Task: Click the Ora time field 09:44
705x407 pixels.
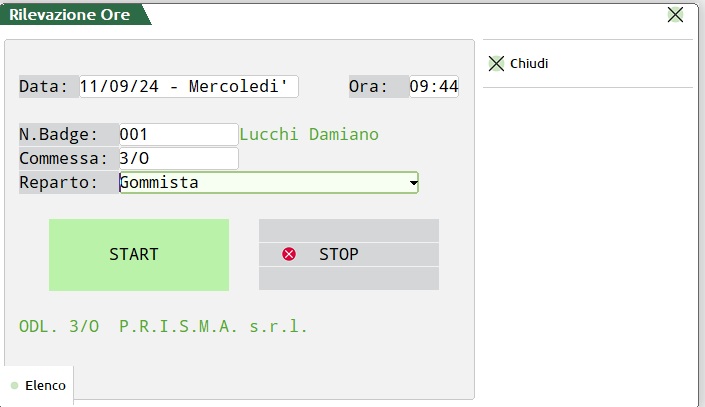Action: coord(434,86)
